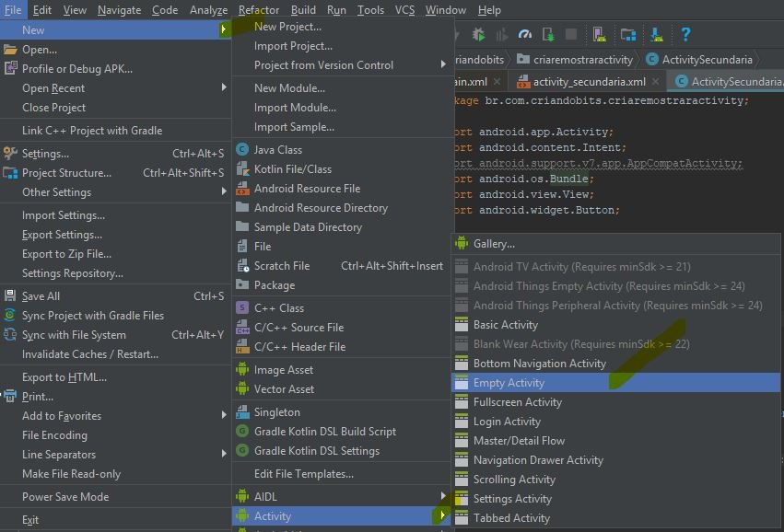Open the Android Profiler gauge icon
This screenshot has height=532, width=784.
point(524,34)
